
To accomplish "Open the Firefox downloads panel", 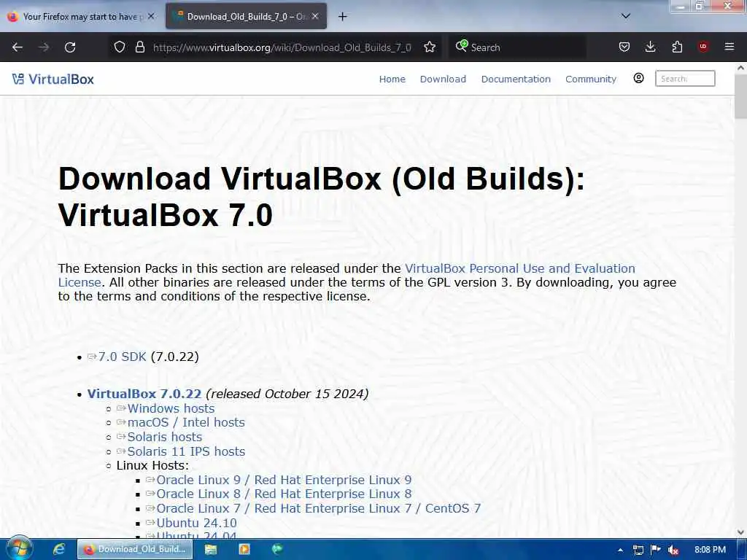I will (x=650, y=47).
